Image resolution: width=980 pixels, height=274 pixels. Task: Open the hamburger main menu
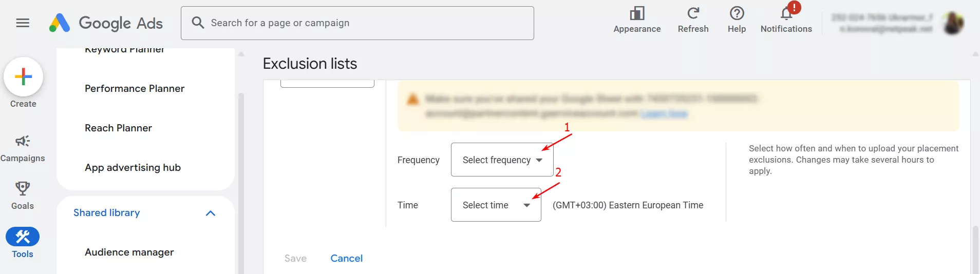point(23,23)
